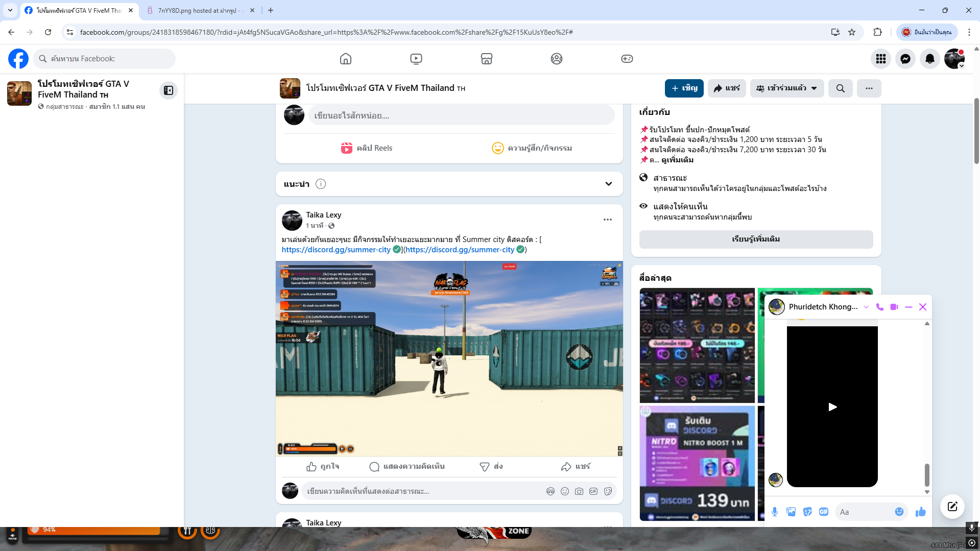Bookmark this page with star icon
The height and width of the screenshot is (551, 980).
[x=852, y=32]
